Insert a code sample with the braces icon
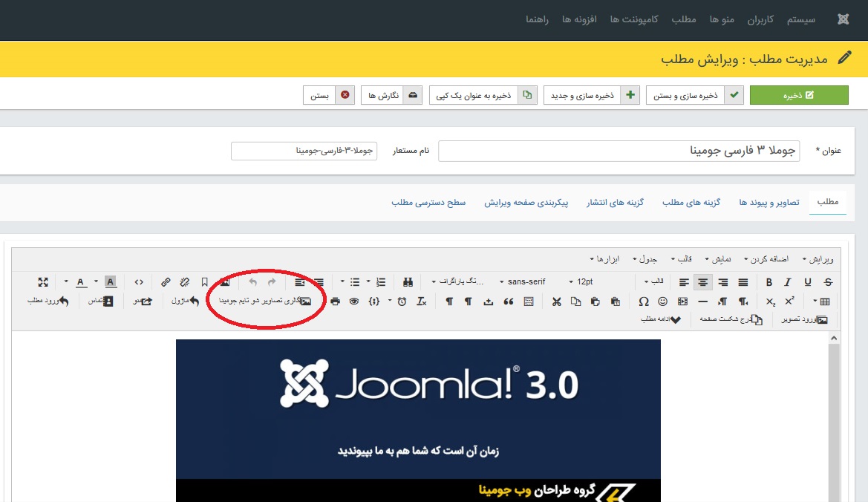This screenshot has width=868, height=502. (x=374, y=301)
